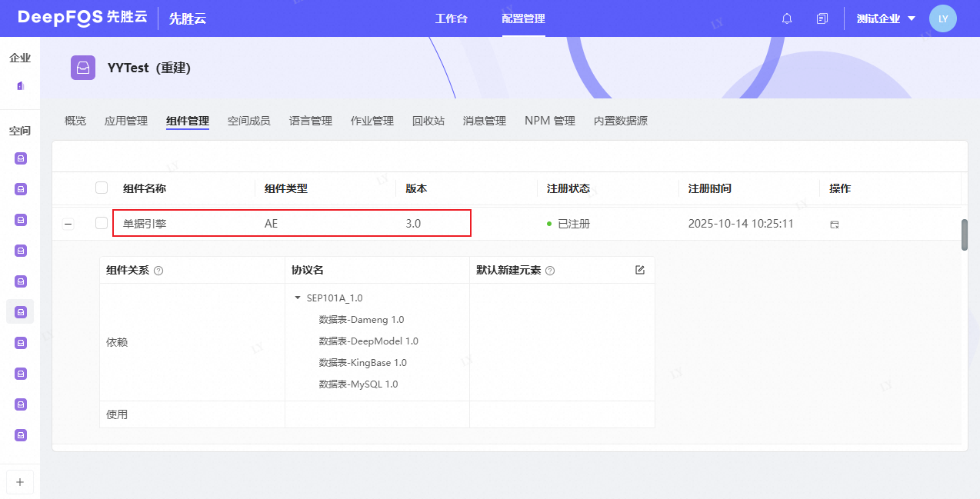Collapse the SEP101A_1.0 protocol tree node
Image resolution: width=980 pixels, height=499 pixels.
[x=298, y=298]
